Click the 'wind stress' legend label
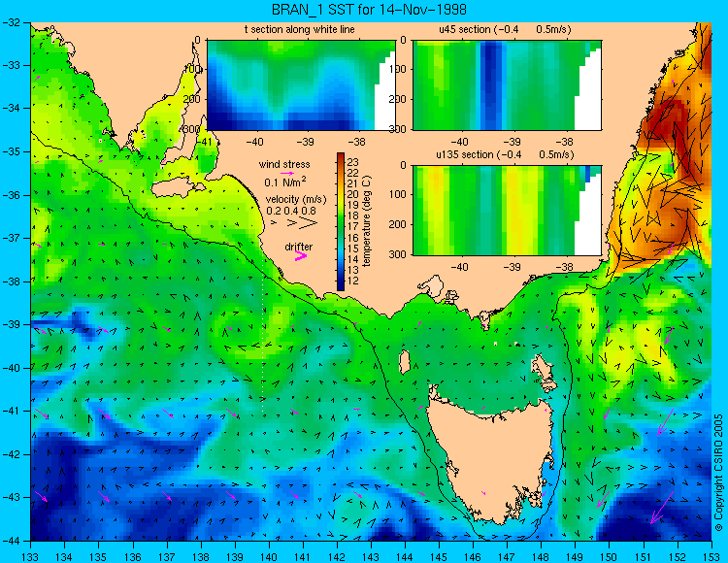 [284, 164]
